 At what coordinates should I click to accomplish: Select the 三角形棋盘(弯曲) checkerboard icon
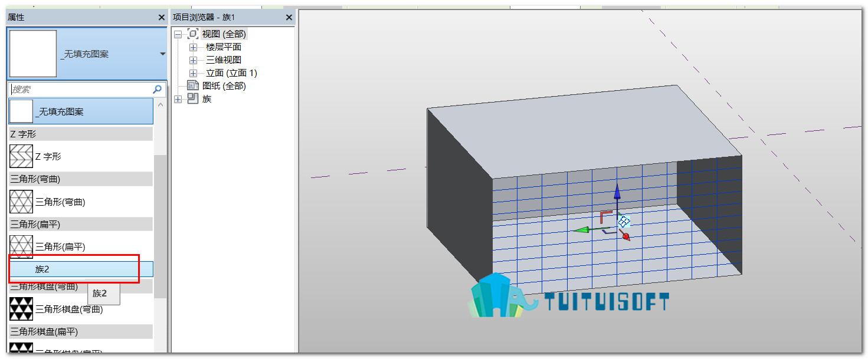(x=21, y=309)
